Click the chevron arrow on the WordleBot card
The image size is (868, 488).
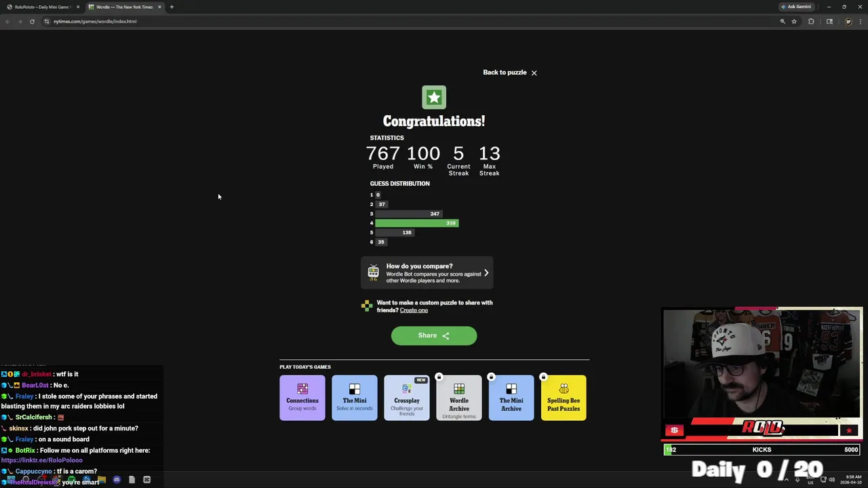click(486, 273)
